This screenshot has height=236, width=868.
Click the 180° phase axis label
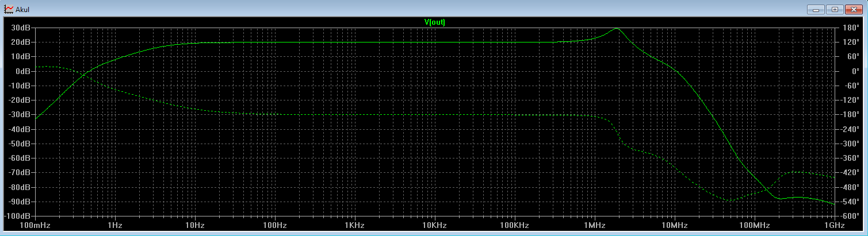coord(850,28)
